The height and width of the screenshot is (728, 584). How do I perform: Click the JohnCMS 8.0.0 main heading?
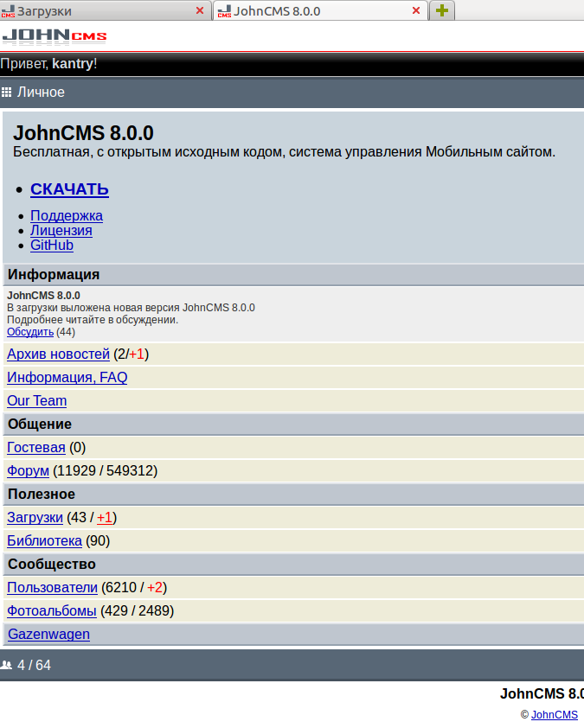pyautogui.click(x=83, y=133)
